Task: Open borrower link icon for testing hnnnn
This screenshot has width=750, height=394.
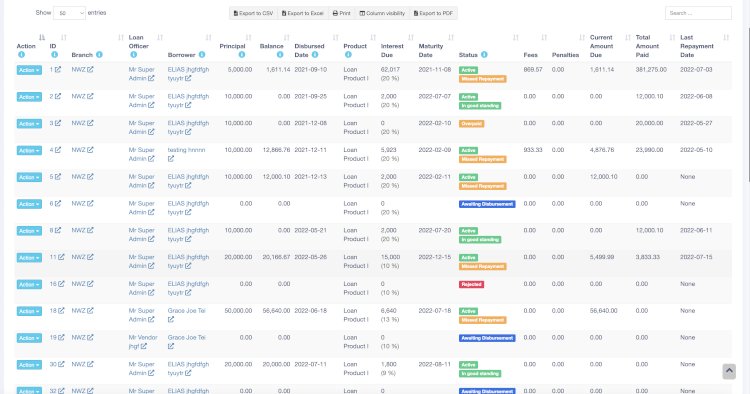Action: (171, 159)
